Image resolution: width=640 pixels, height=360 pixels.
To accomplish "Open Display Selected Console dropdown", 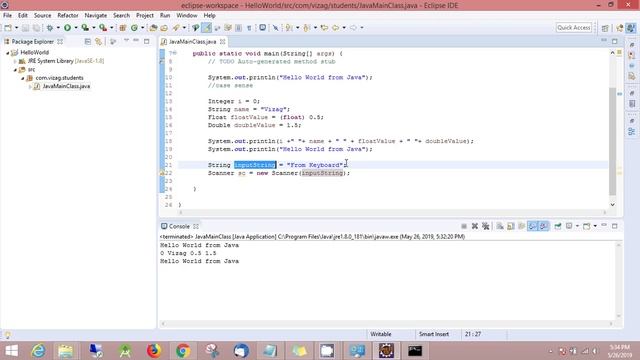I will click(x=577, y=226).
